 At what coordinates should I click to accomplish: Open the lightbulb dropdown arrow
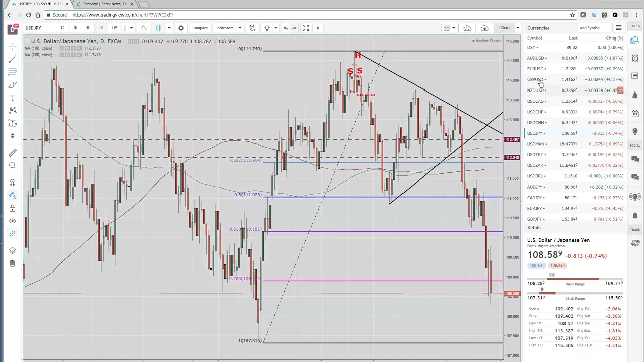click(x=275, y=28)
